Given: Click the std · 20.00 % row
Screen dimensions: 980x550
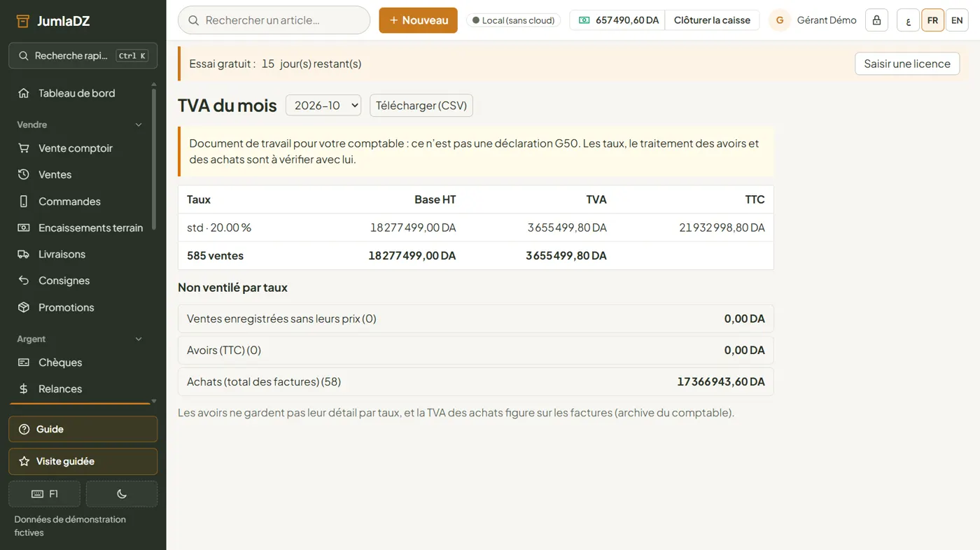Looking at the screenshot, I should point(476,227).
